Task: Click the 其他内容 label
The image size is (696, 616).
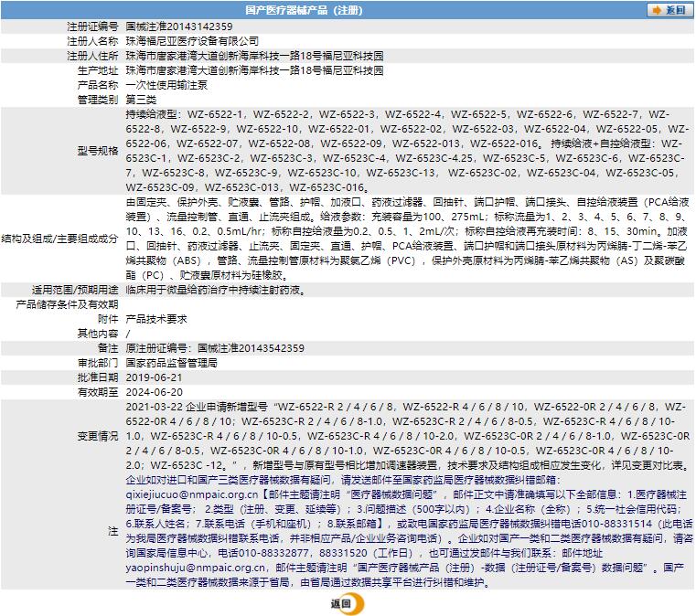Action: point(98,334)
